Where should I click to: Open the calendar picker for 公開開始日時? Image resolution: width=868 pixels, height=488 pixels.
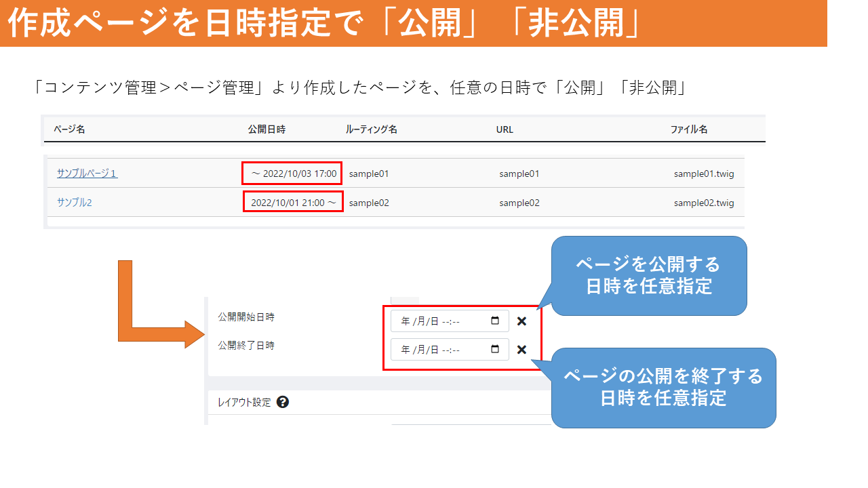click(495, 321)
